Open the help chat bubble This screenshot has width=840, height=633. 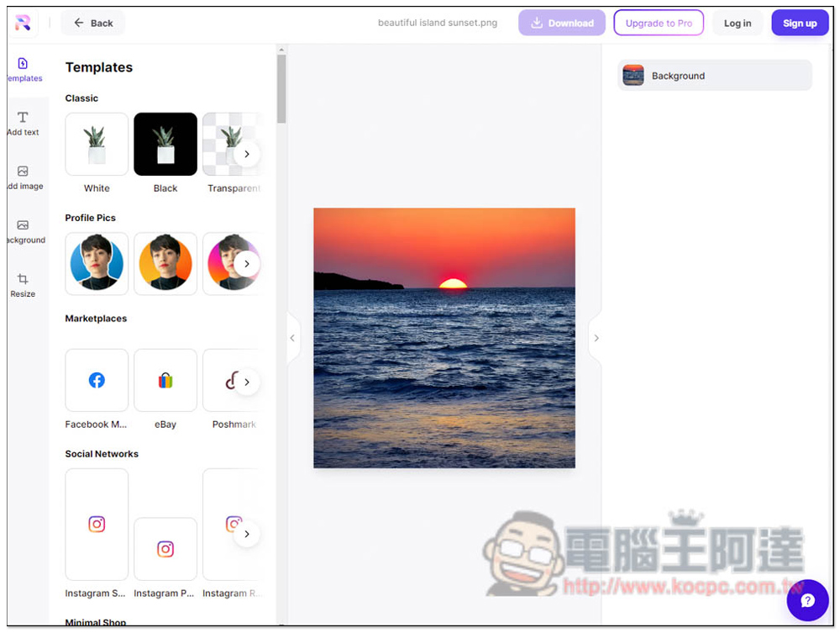pyautogui.click(x=807, y=600)
